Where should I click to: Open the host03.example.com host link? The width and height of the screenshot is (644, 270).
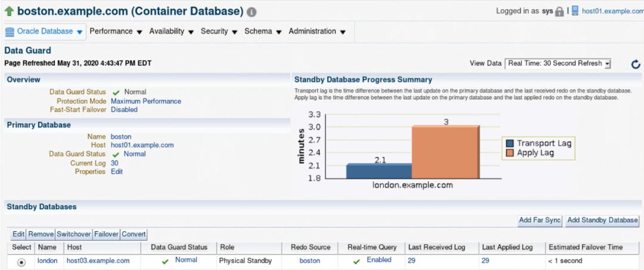(x=98, y=260)
